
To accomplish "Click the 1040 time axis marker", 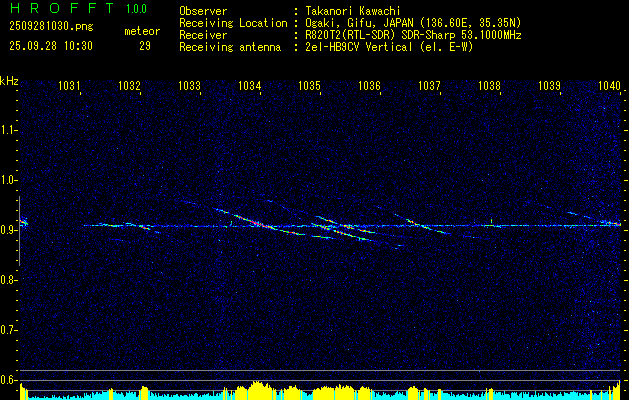I will click(609, 85).
